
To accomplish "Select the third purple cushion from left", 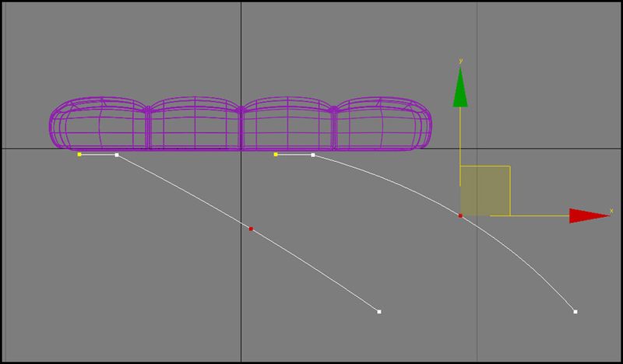I will pyautogui.click(x=288, y=123).
